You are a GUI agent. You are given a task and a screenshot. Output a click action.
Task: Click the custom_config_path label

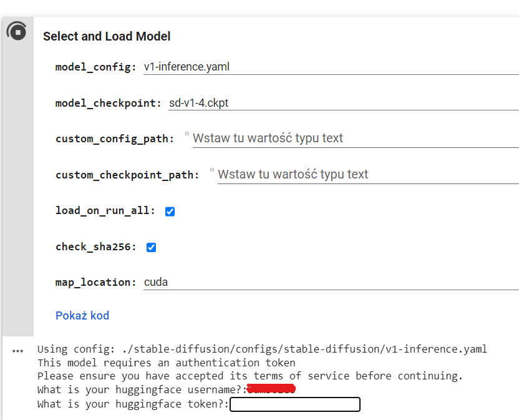pyautogui.click(x=115, y=139)
